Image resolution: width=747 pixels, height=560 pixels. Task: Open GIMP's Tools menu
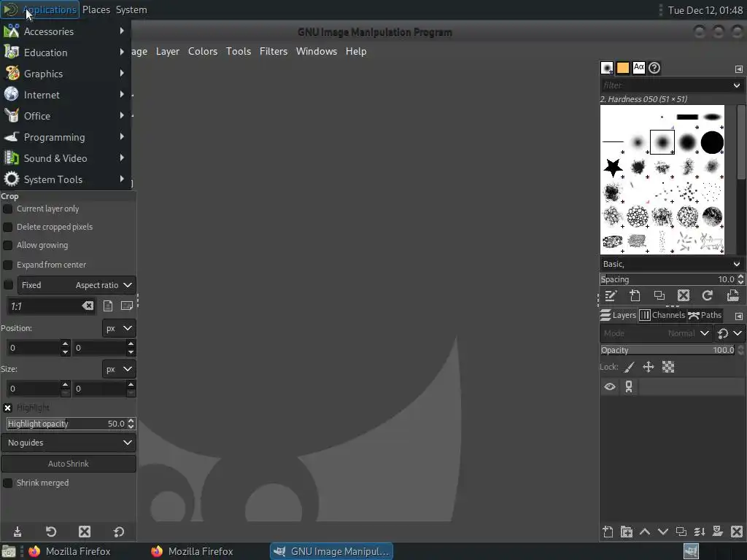239,52
